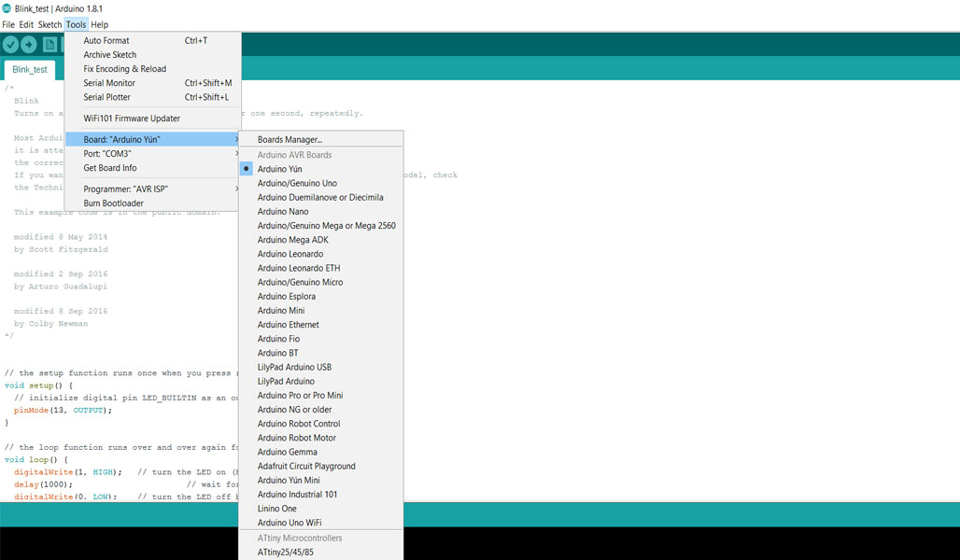960x560 pixels.
Task: Click Burn Bootloader
Action: point(152,203)
